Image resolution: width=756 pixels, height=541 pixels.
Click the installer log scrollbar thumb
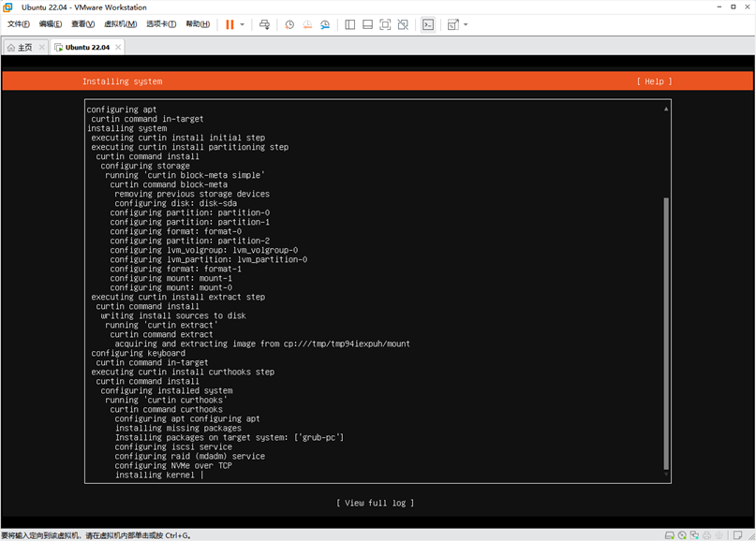coord(666,333)
